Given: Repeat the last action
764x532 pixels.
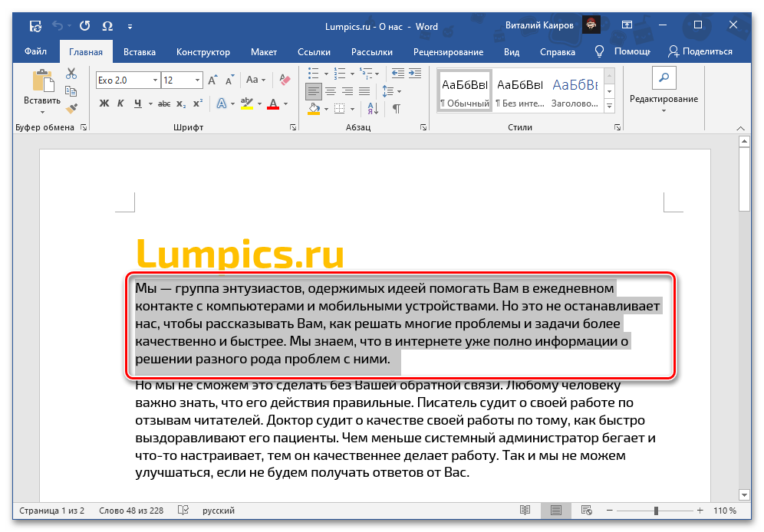Looking at the screenshot, I should (x=85, y=26).
